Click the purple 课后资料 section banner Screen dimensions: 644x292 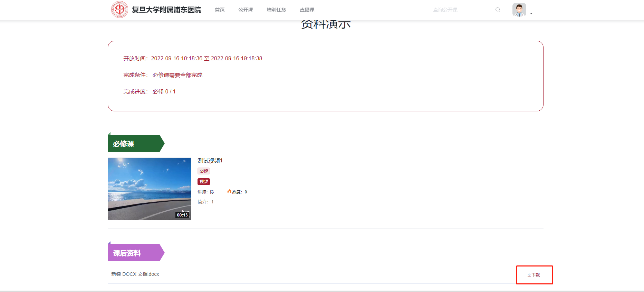point(136,253)
